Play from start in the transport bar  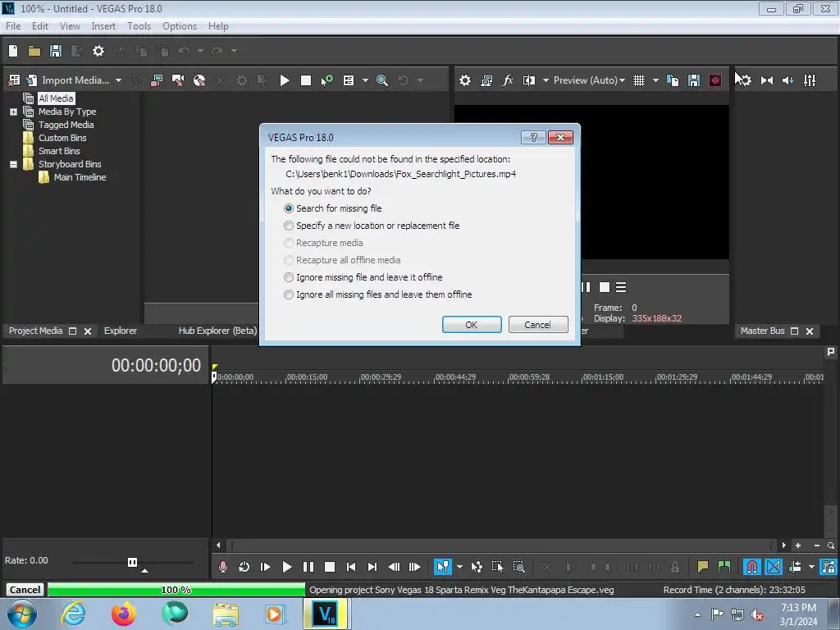pyautogui.click(x=265, y=567)
